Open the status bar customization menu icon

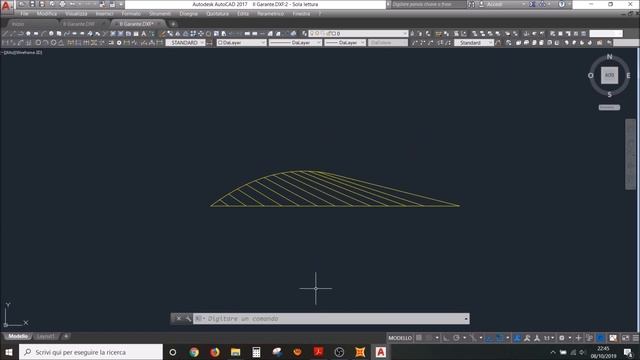click(x=636, y=338)
